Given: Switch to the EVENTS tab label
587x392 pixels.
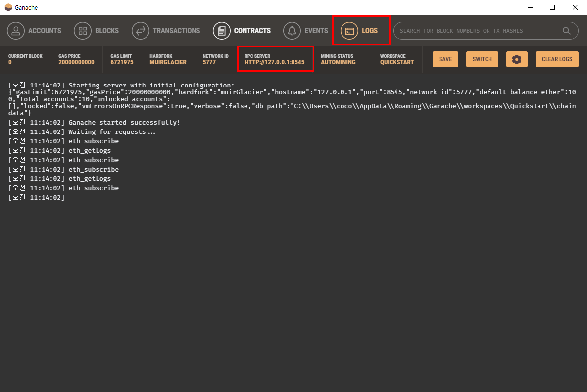Looking at the screenshot, I should coord(316,31).
